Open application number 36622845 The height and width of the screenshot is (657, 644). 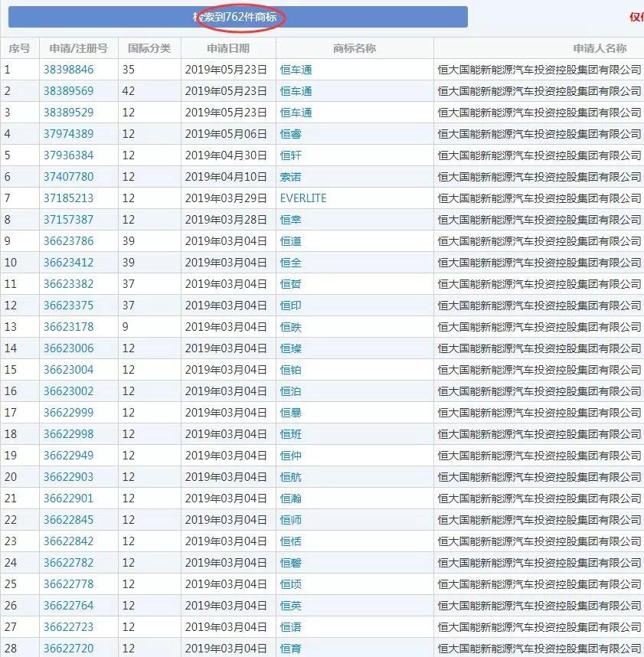[68, 520]
